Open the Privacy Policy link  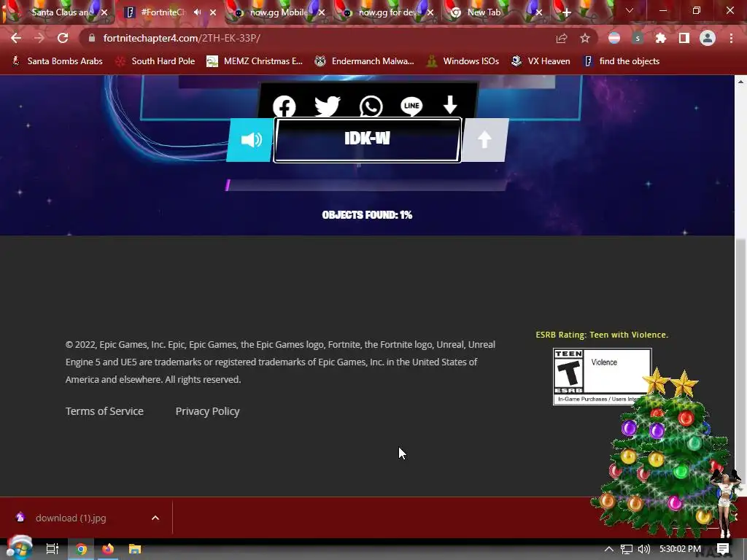(x=207, y=411)
